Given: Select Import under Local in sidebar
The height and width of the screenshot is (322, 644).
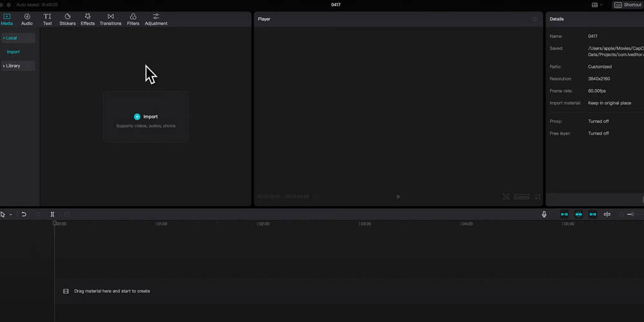Looking at the screenshot, I should click(x=13, y=52).
